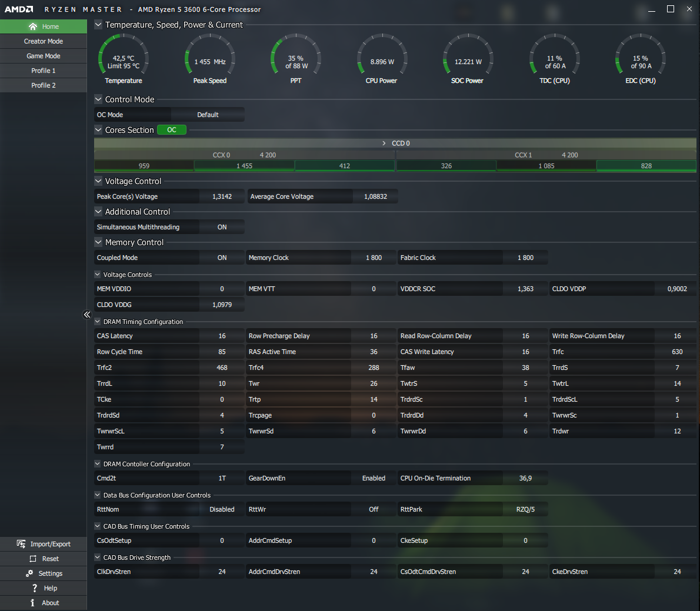700x611 pixels.
Task: Click the Reset icon in sidebar
Action: pyautogui.click(x=32, y=558)
